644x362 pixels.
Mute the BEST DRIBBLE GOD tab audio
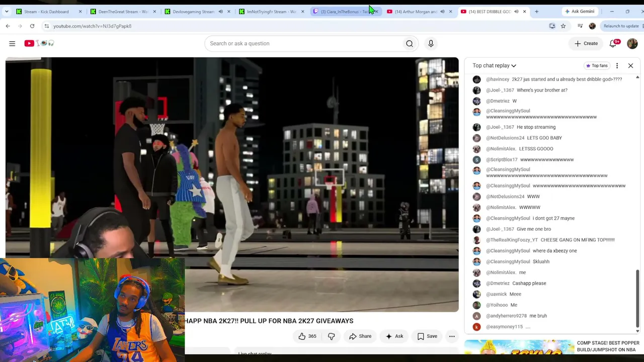click(x=516, y=12)
